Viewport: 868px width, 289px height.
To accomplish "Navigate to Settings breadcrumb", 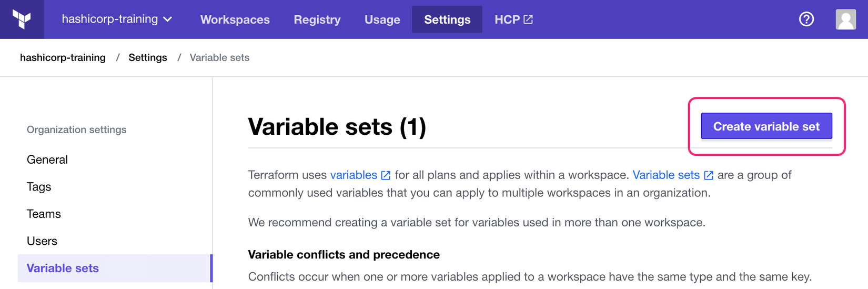I will coord(147,57).
